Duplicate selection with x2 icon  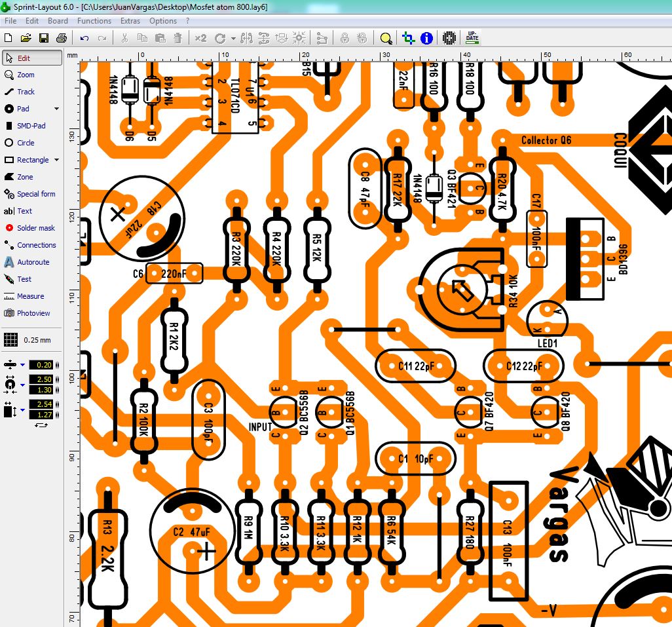point(200,38)
